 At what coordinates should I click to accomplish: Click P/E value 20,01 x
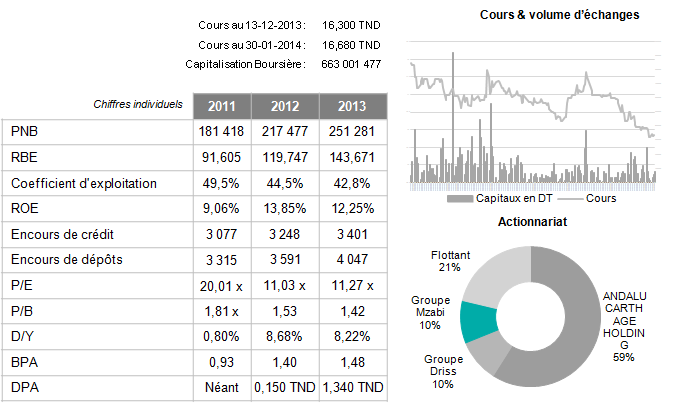221,286
